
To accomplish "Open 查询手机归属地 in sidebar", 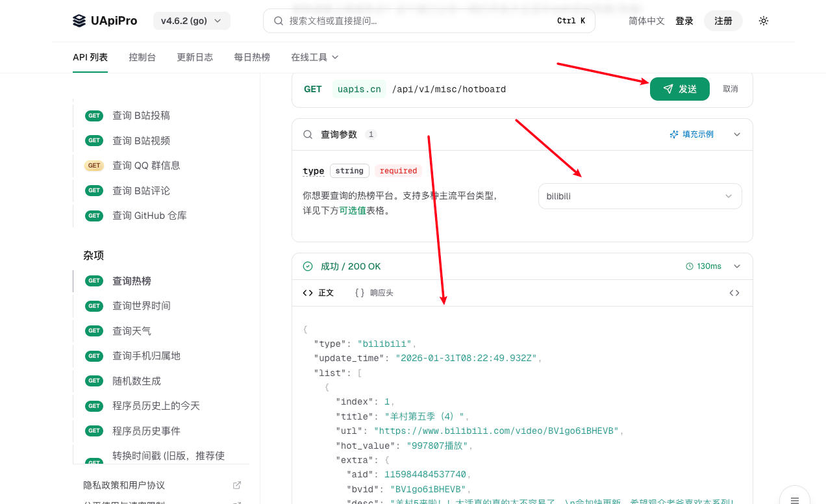I will (x=146, y=356).
